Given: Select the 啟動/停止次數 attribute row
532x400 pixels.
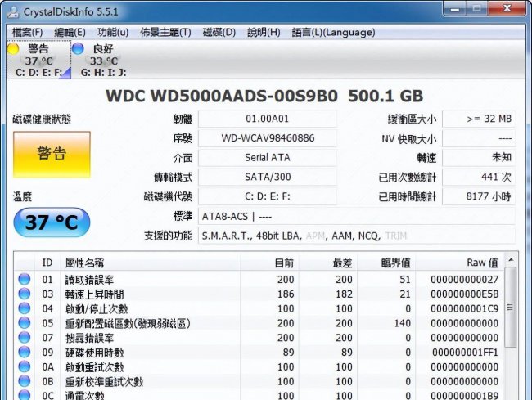Looking at the screenshot, I should [259, 308].
